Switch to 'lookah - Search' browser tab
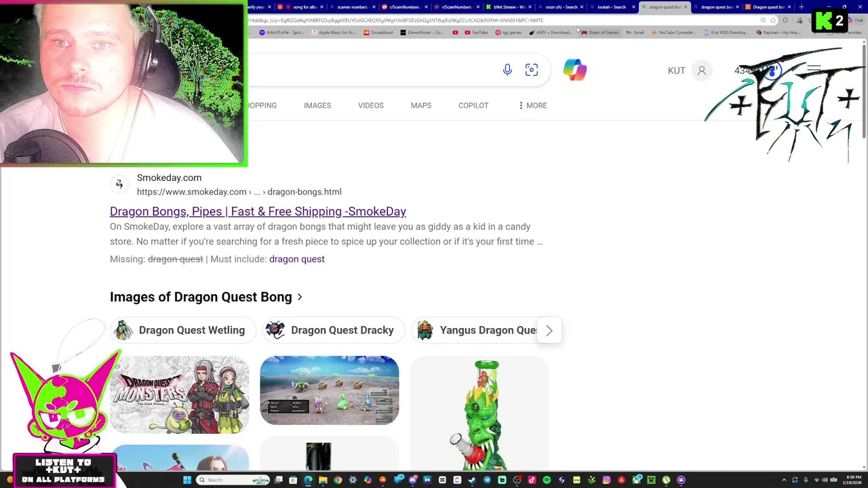 (611, 7)
